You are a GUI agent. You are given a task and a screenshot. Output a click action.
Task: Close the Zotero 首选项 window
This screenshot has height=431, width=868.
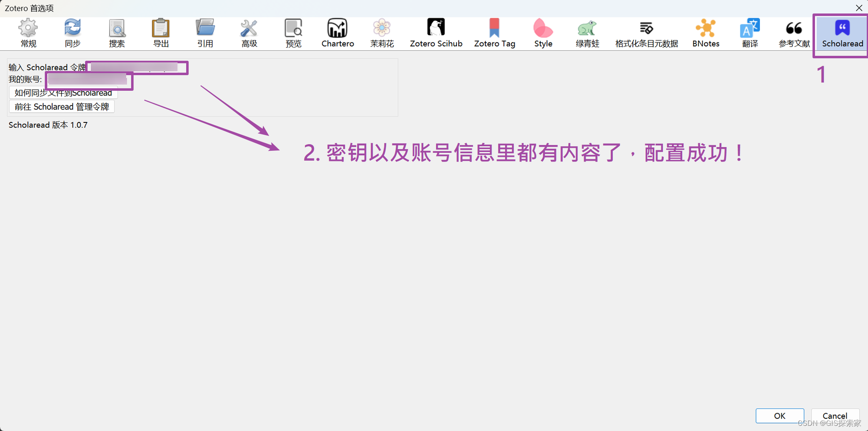pos(859,8)
